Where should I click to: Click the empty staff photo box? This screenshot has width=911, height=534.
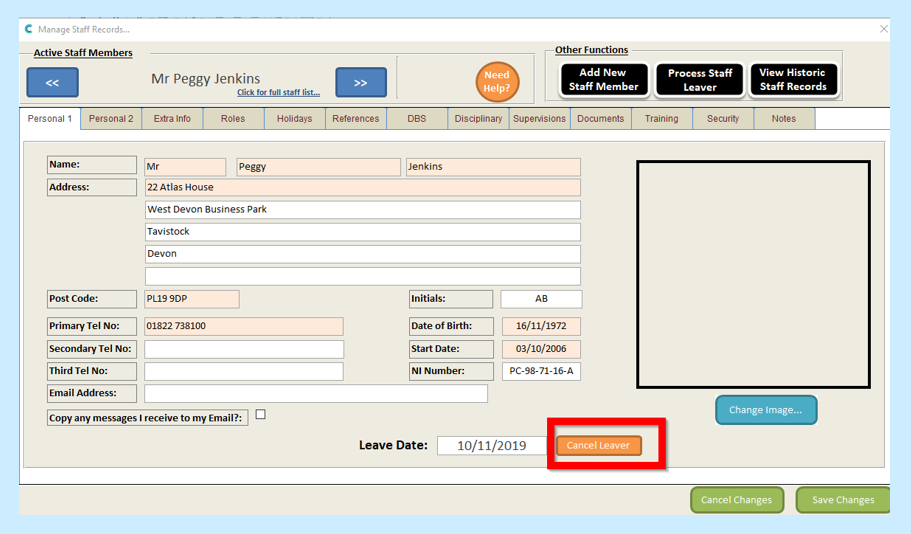click(x=753, y=274)
